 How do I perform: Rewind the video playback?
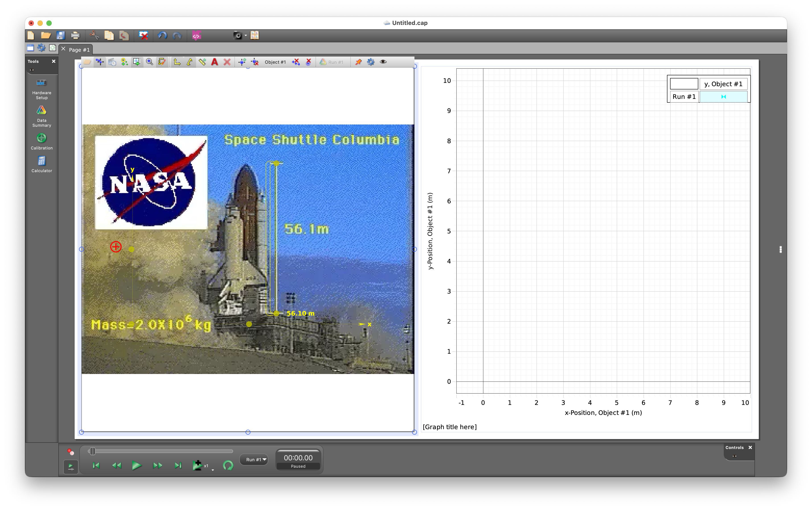coord(117,465)
